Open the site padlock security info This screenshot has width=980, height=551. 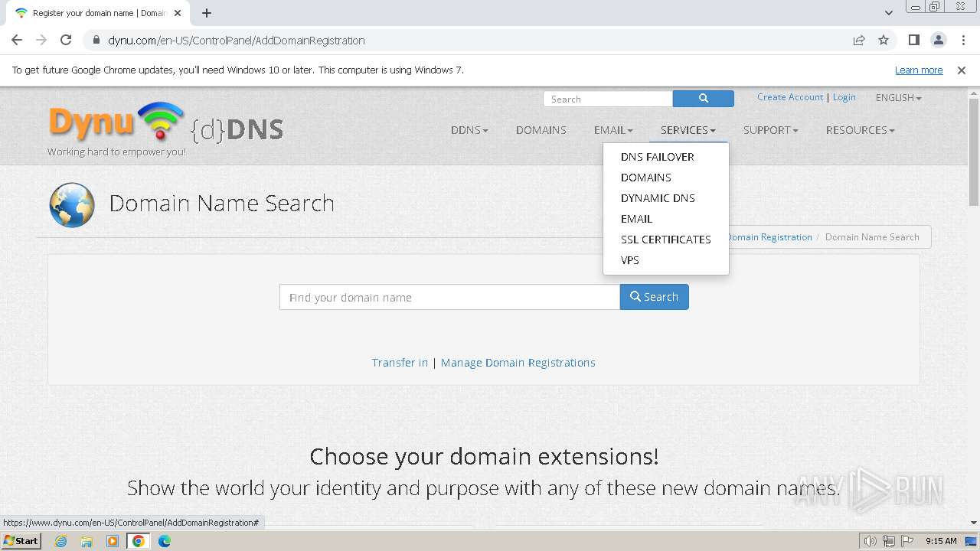[x=96, y=40]
